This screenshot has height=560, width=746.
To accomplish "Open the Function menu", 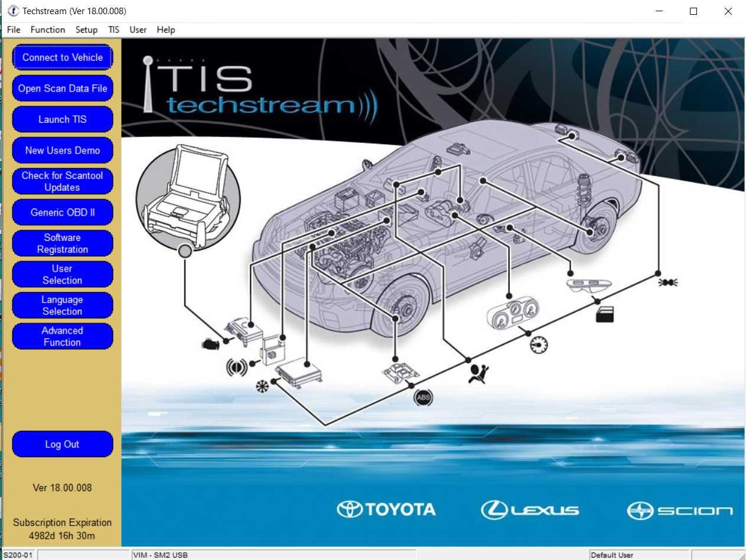I will click(48, 30).
